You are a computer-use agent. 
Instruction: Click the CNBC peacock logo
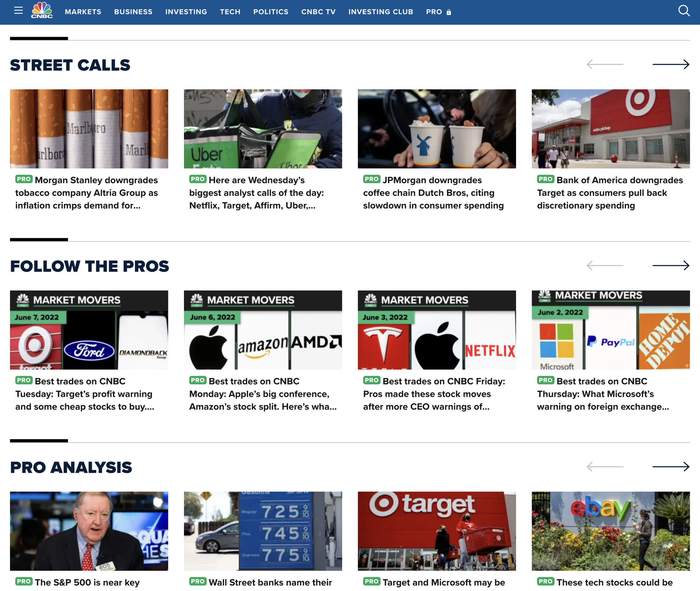coord(42,10)
